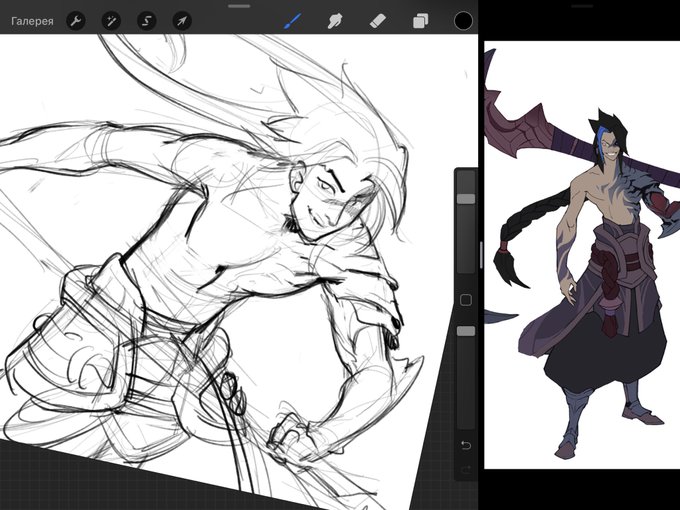Open the Галерея gallery
This screenshot has width=680, height=510.
tap(33, 21)
